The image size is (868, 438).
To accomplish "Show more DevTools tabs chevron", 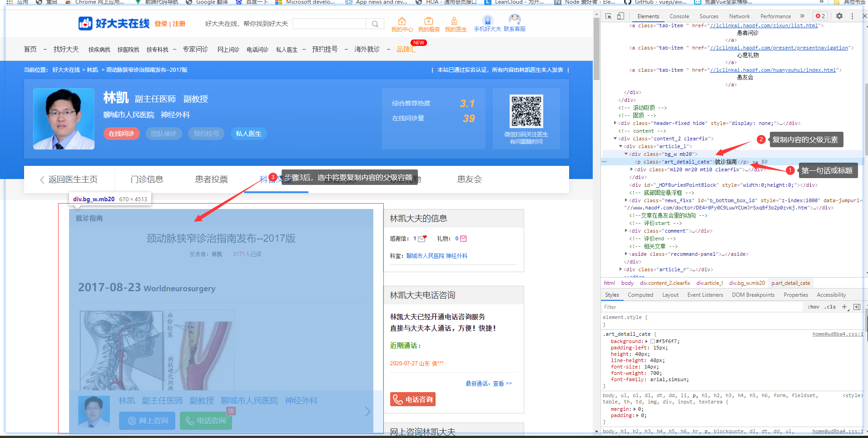I will click(x=802, y=16).
